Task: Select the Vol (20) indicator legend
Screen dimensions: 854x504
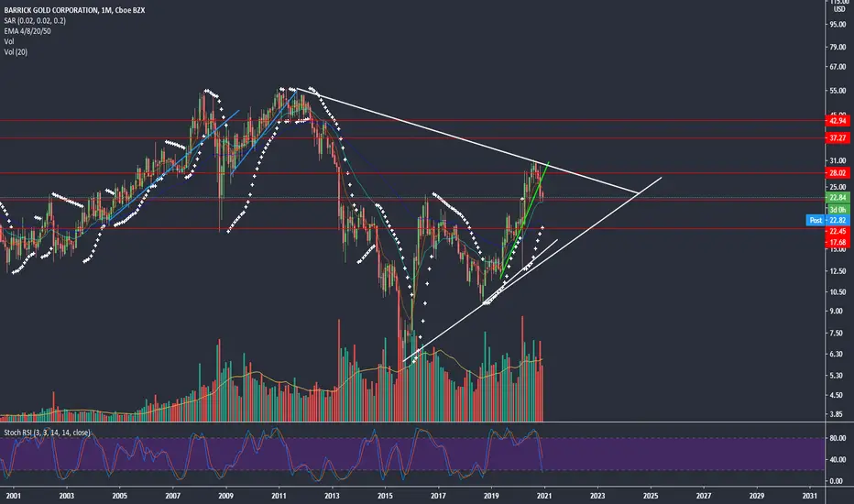Action: 16,51
